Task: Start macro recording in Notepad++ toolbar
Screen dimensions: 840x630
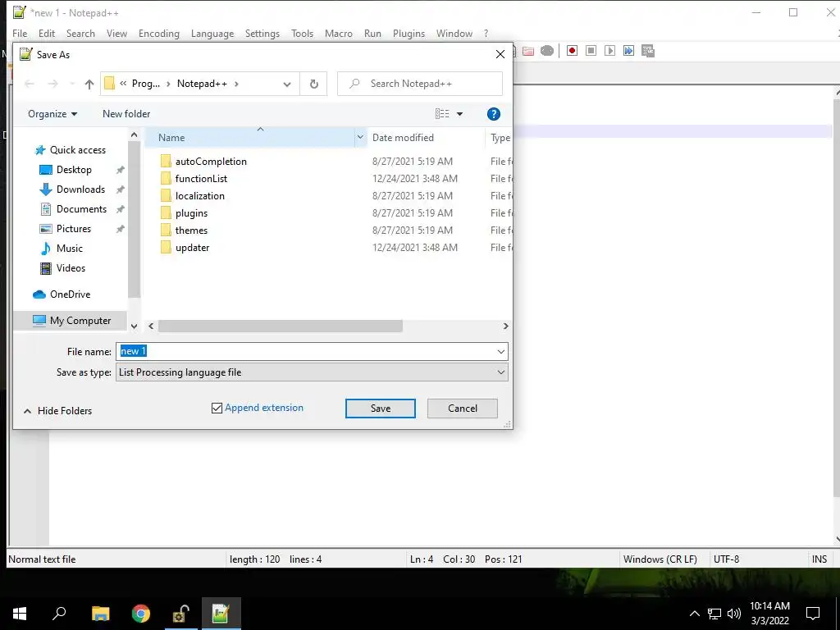Action: coord(572,51)
